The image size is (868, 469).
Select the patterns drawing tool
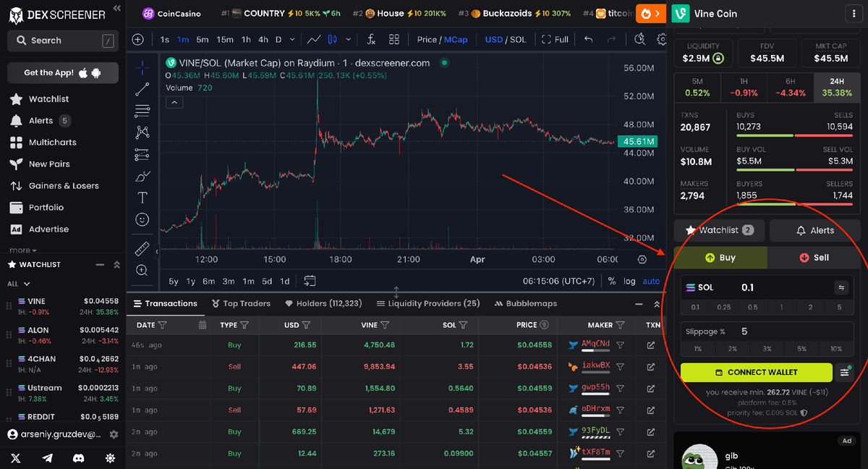pyautogui.click(x=142, y=132)
